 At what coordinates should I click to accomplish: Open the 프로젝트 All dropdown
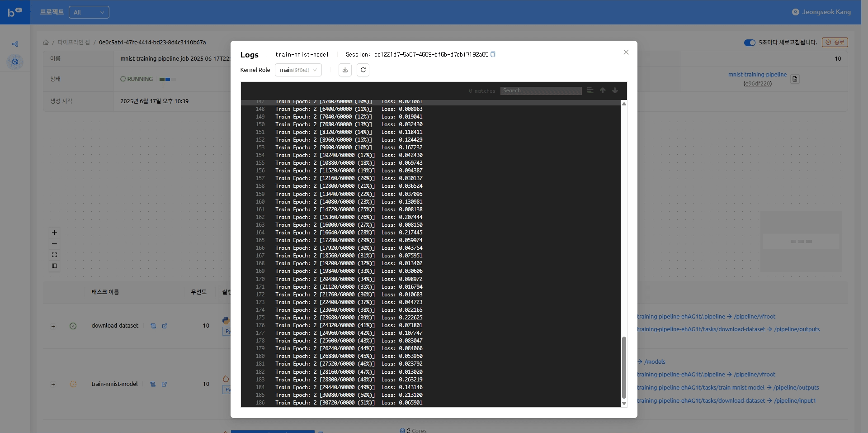point(89,12)
